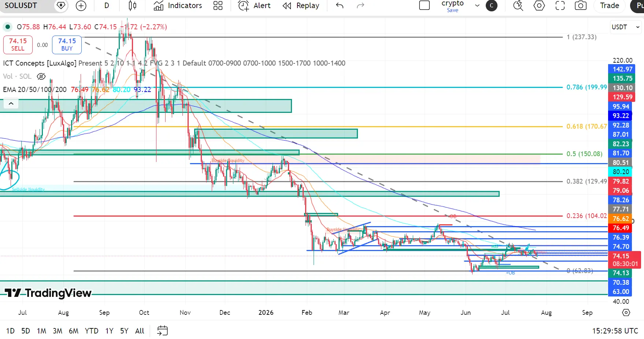Screen dimensions: 644x339
Task: Select the EMA 20/50/100/200 indicator legend
Action: [35, 89]
